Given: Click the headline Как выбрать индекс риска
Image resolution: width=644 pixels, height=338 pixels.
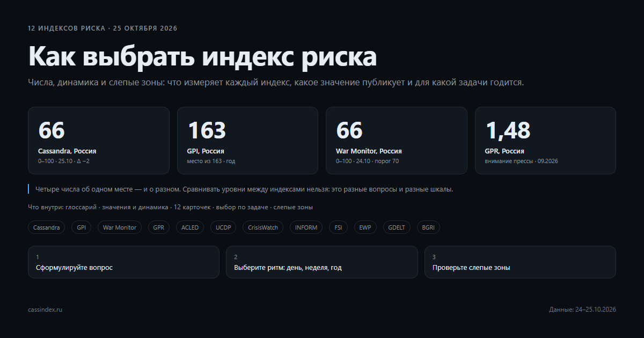Looking at the screenshot, I should point(202,56).
